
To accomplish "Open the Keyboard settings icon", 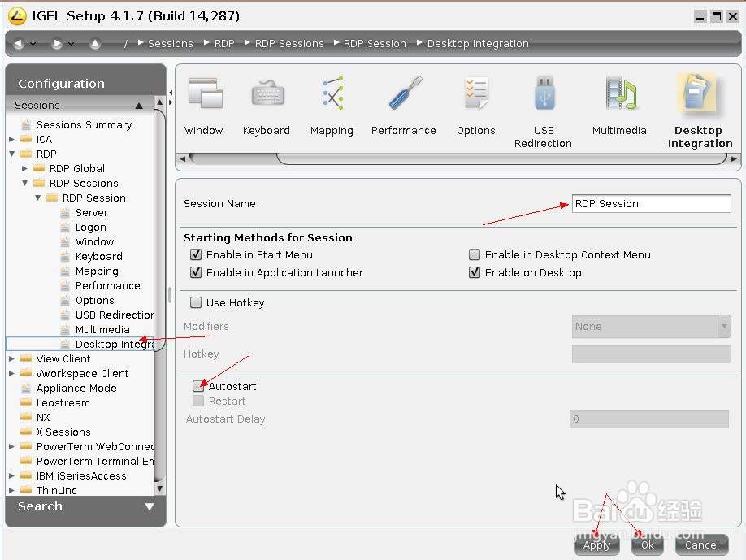I will [x=268, y=93].
